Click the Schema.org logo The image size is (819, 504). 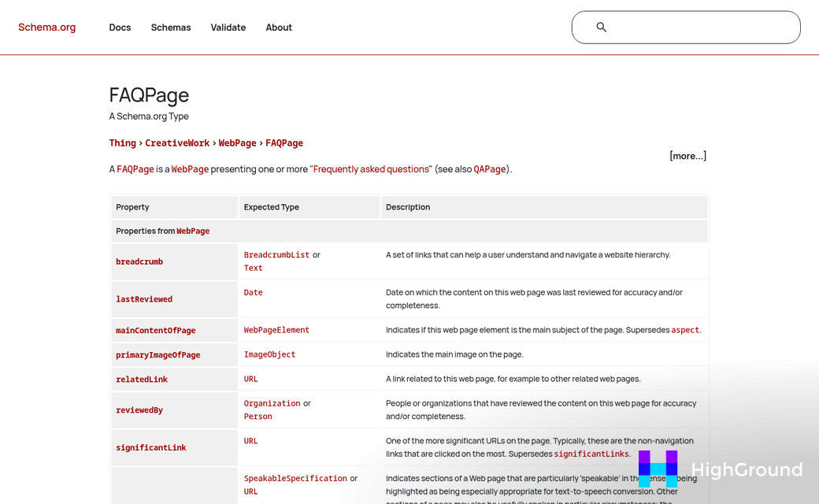point(46,27)
